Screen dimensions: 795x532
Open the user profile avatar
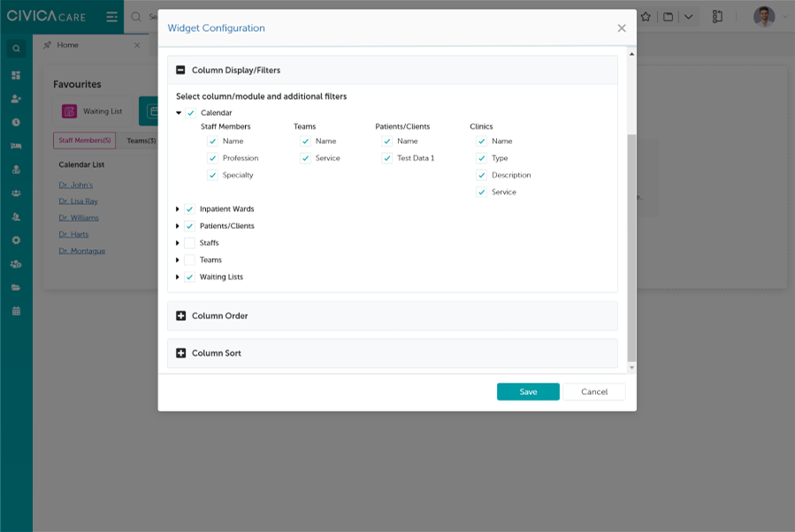[763, 17]
